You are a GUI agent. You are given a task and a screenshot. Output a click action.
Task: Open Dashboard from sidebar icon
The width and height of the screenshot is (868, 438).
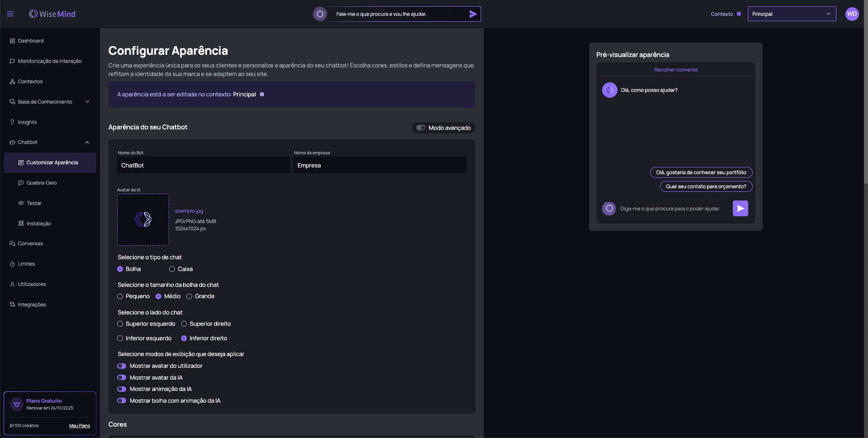point(12,41)
